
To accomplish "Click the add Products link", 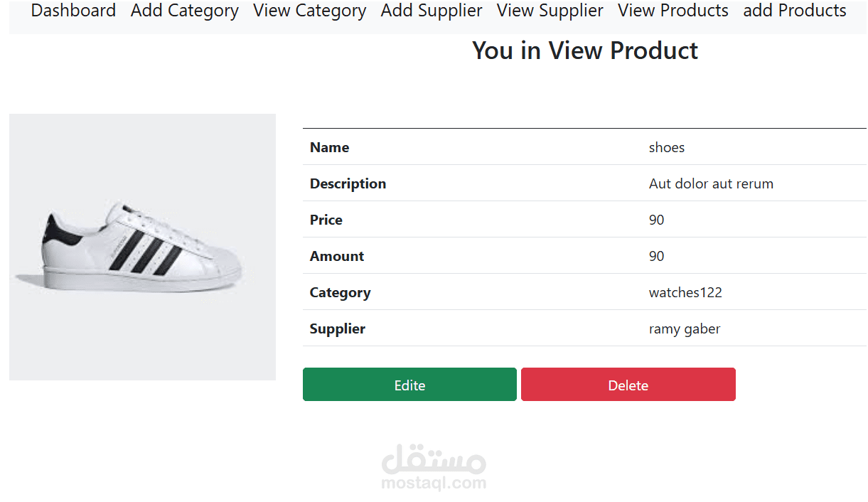I will tap(795, 11).
